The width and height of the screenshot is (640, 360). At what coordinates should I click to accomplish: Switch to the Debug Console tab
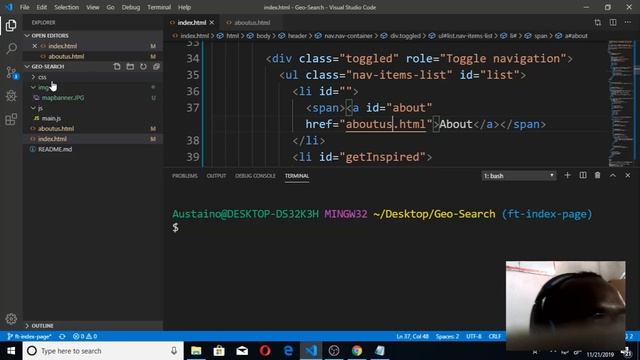255,176
